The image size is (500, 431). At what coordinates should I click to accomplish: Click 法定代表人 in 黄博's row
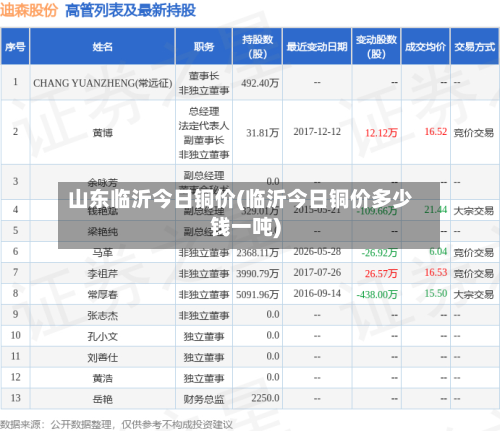click(x=204, y=126)
